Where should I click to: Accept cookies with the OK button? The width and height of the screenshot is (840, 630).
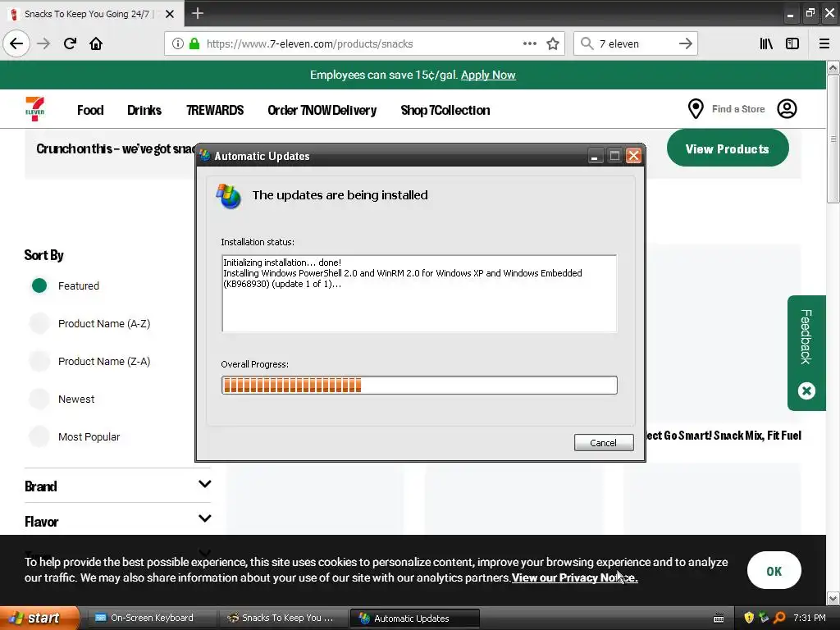(x=774, y=571)
